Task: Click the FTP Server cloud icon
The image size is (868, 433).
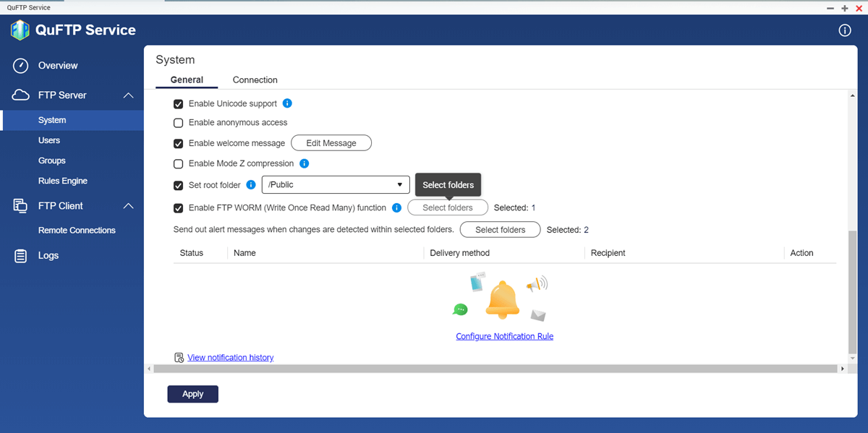Action: tap(21, 95)
